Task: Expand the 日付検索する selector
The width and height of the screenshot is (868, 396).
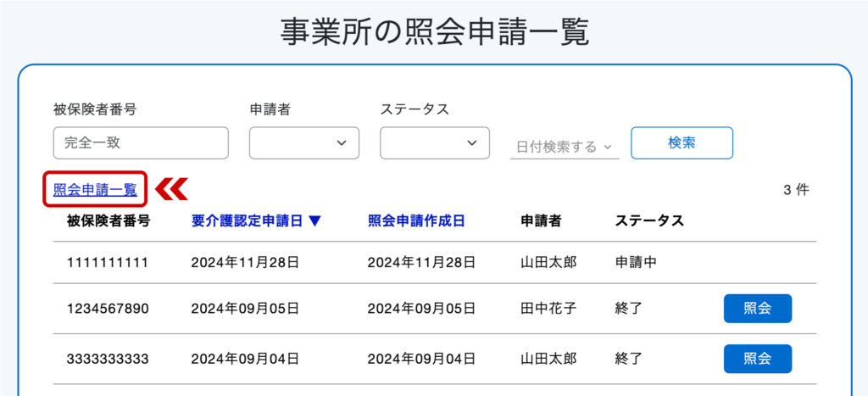Action: [564, 147]
